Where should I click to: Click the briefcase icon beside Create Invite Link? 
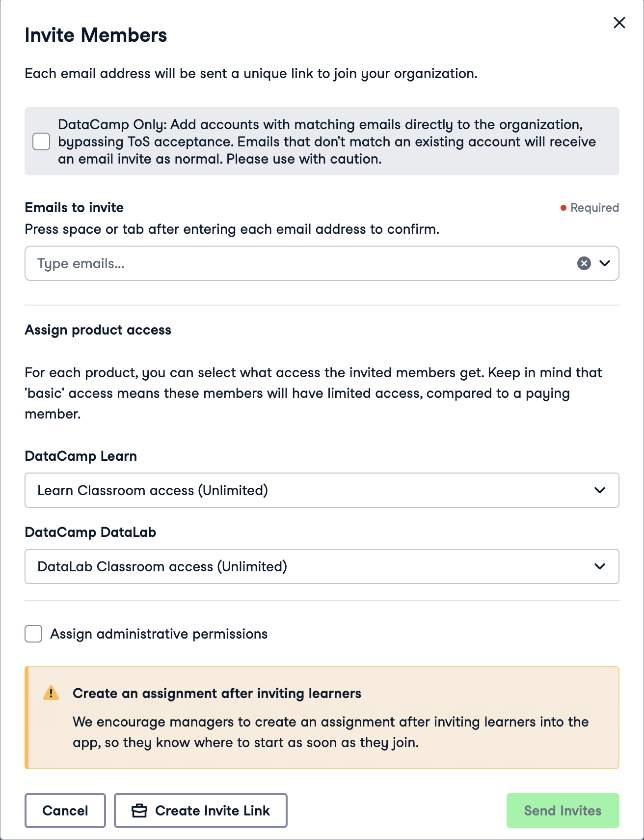coord(139,811)
